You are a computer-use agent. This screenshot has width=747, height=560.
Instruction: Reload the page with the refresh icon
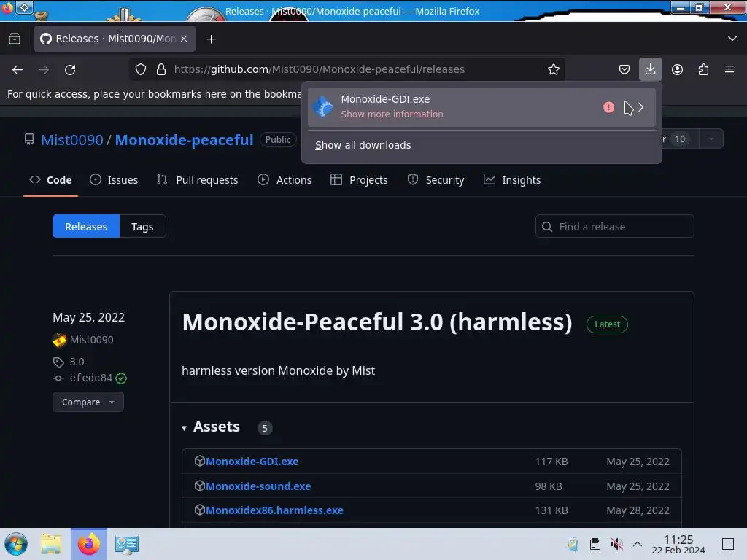click(x=70, y=69)
